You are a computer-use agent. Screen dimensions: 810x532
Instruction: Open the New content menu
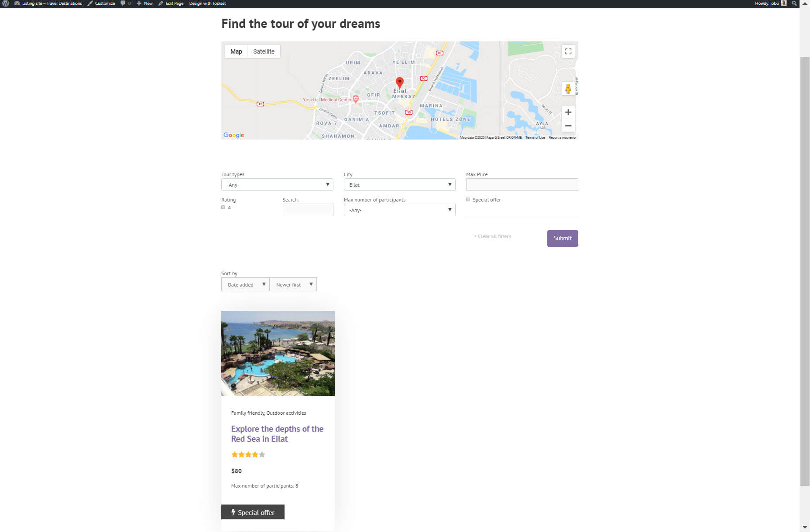[144, 3]
